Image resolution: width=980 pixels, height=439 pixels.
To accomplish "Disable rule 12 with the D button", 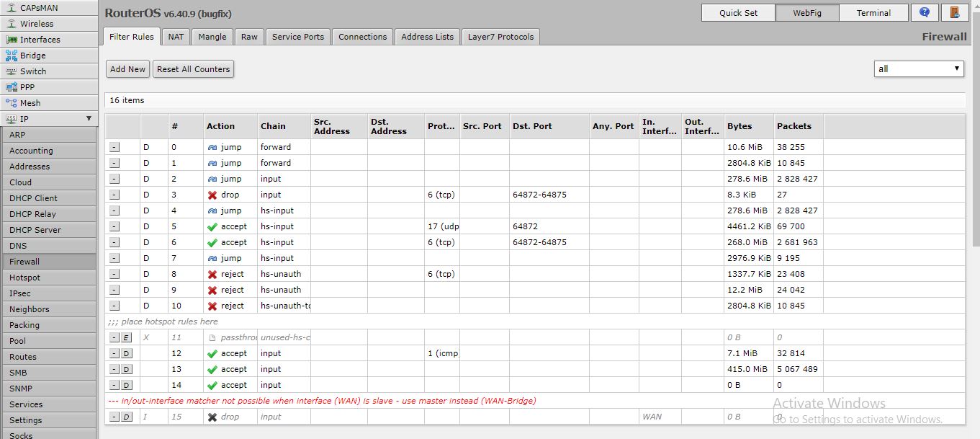I will click(126, 353).
